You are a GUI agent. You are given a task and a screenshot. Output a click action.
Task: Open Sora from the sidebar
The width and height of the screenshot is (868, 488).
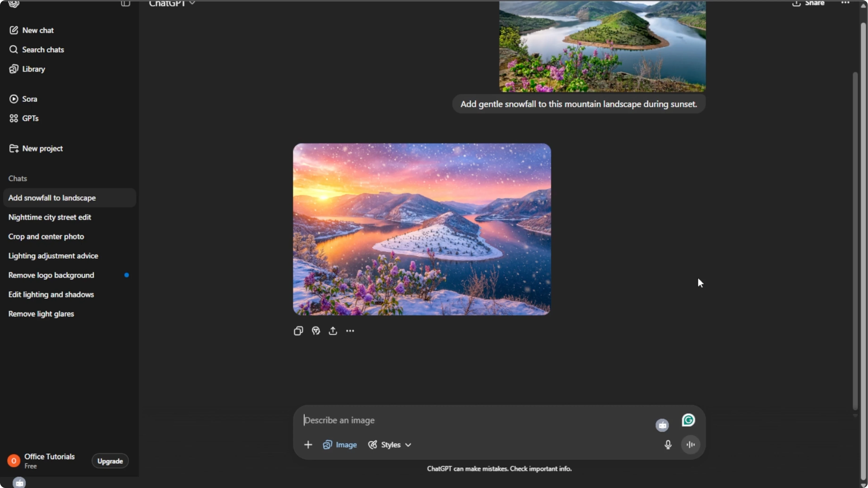23,99
